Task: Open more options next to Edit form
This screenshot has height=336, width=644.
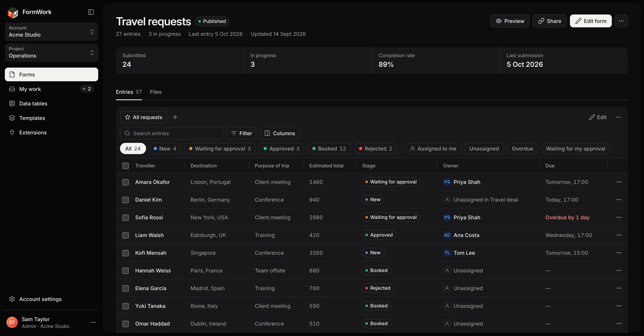Action: pos(621,21)
